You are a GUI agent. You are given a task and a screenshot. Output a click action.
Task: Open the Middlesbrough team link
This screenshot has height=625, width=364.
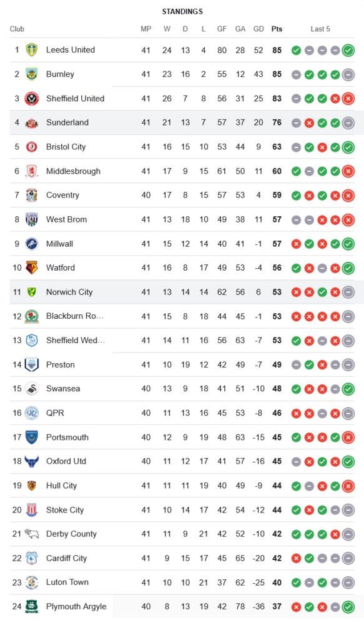(73, 171)
